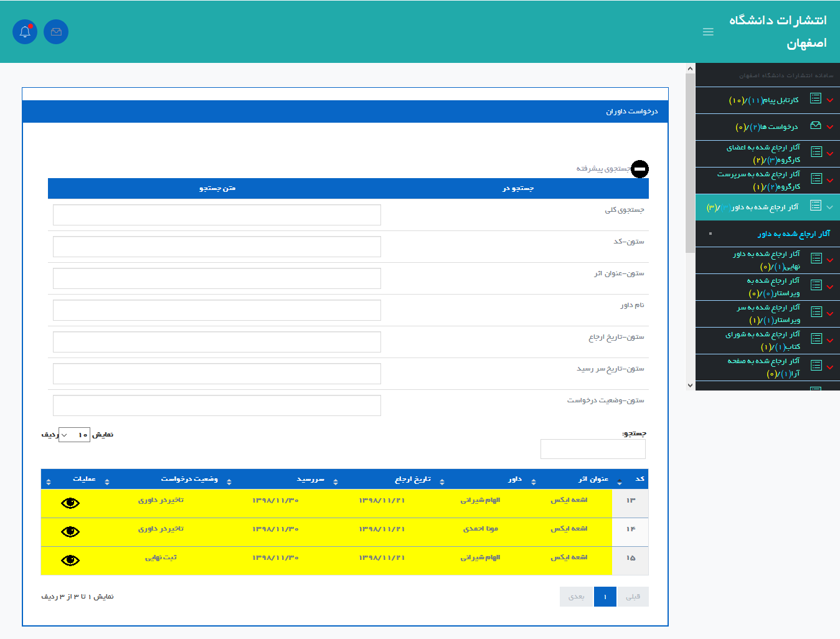Open the rows-per-page dropdown showing ۱۰
Screen dimensions: 840x639
[74, 435]
